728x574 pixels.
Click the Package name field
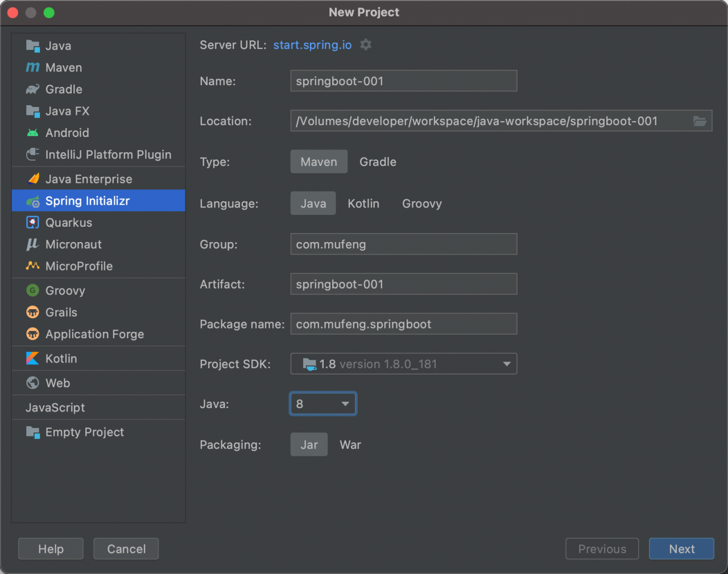(404, 324)
